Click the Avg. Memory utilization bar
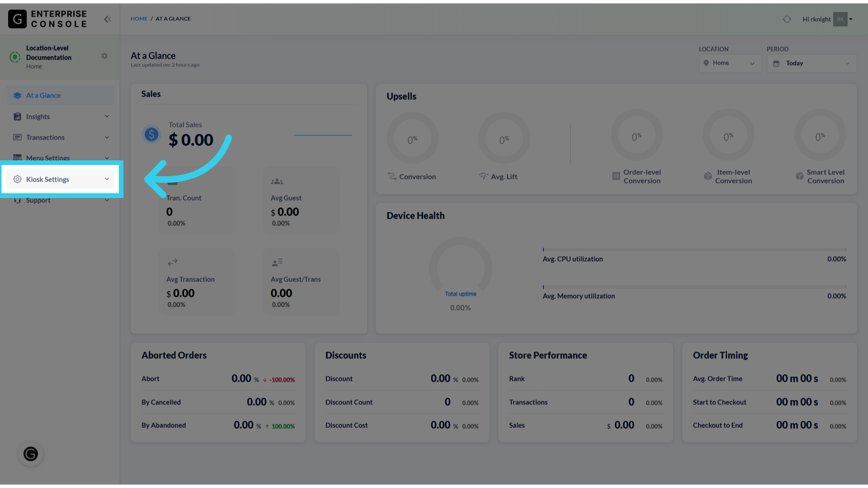The image size is (868, 488). tap(694, 287)
